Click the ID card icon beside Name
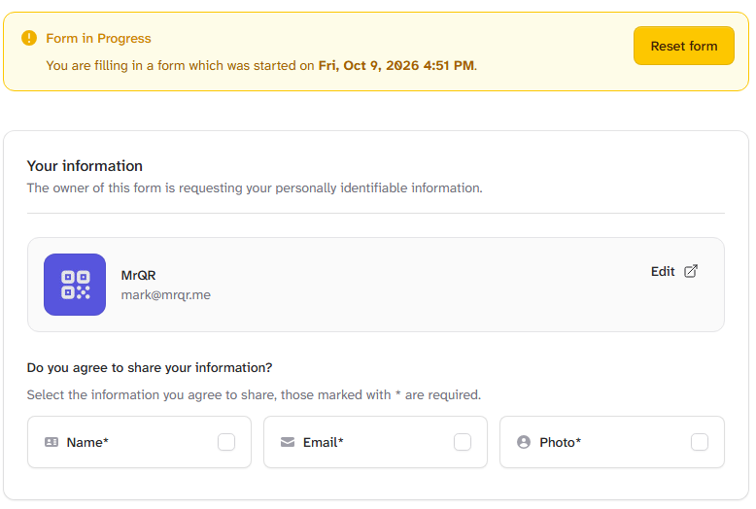 (52, 442)
